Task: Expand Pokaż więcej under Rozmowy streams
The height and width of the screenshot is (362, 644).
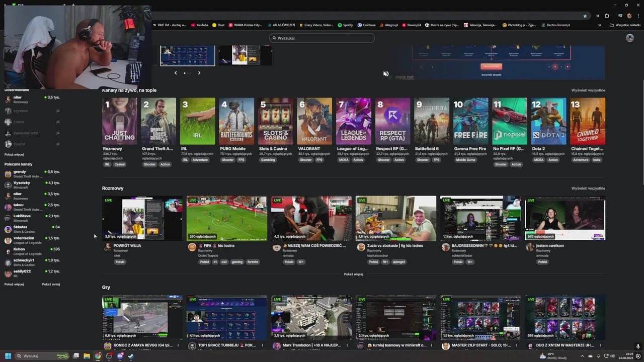Action: (x=353, y=274)
